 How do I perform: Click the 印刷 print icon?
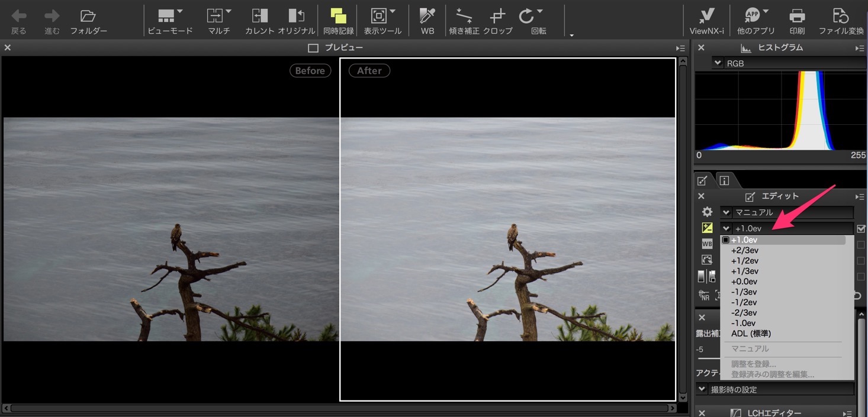click(797, 21)
